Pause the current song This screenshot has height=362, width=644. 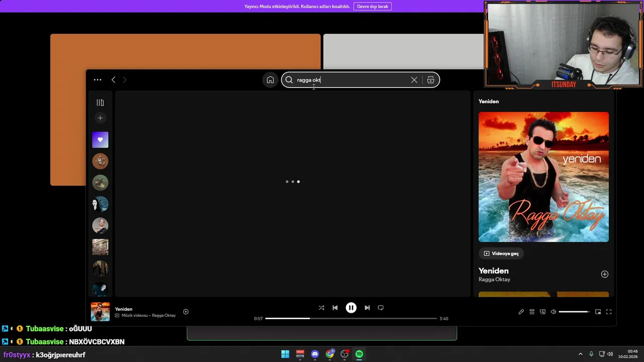351,308
